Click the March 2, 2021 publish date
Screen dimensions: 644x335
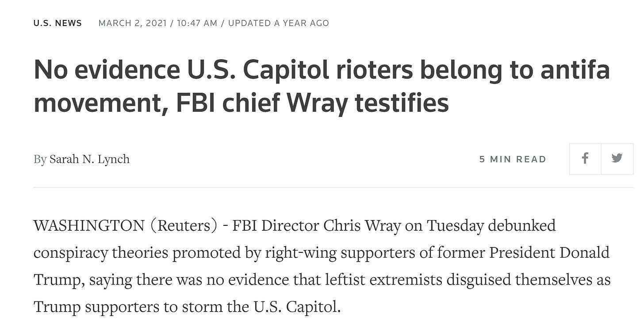pyautogui.click(x=133, y=23)
